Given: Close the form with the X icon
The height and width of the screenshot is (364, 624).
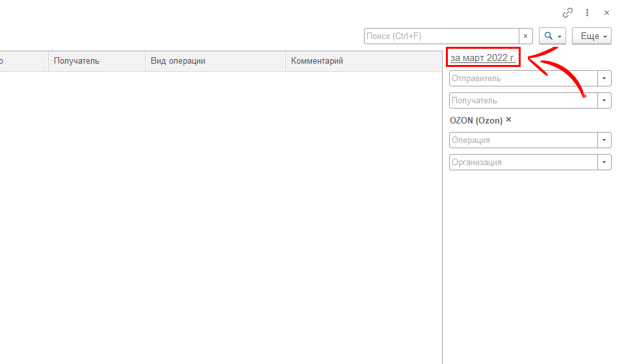Looking at the screenshot, I should point(606,12).
